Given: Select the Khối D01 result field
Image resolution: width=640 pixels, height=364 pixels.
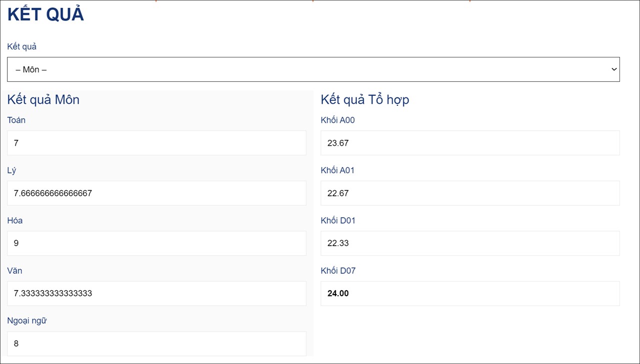Looking at the screenshot, I should [x=470, y=243].
